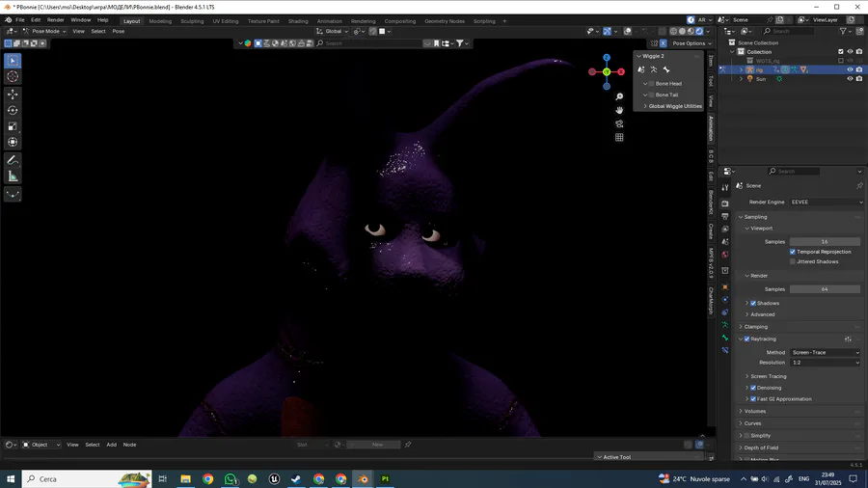Enable Jittered Shadows checkbox
Screen dimensions: 868x488
[793, 261]
